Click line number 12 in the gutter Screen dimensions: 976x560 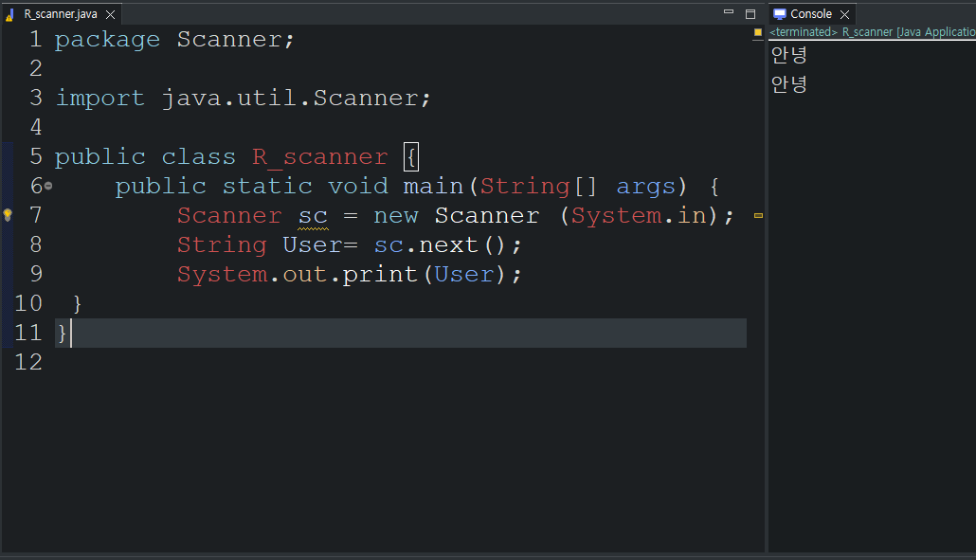point(28,362)
